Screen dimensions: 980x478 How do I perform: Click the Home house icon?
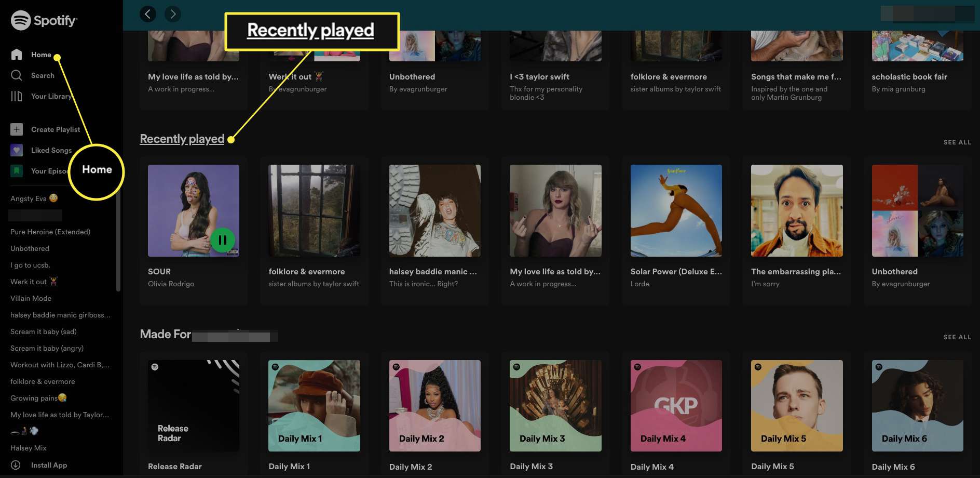coord(17,55)
